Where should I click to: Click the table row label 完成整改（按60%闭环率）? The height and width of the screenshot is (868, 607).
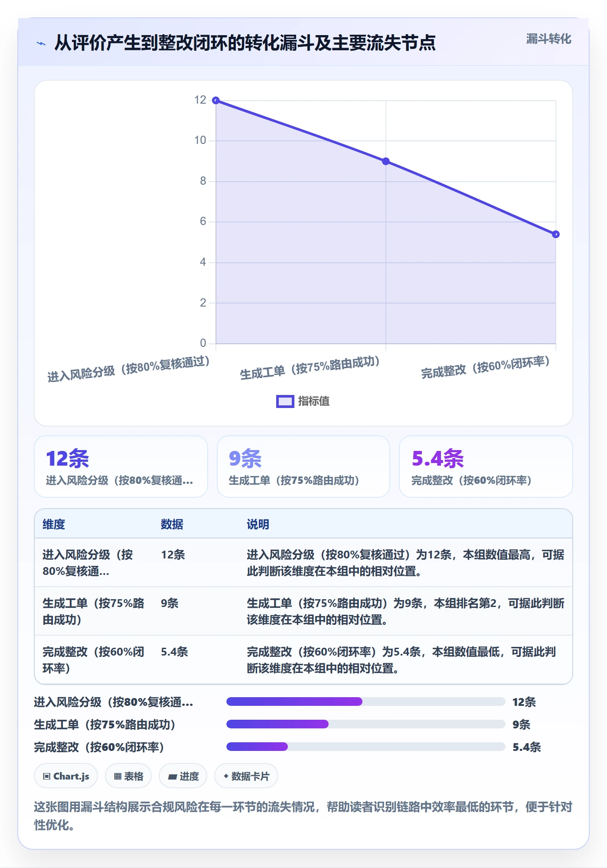click(94, 660)
